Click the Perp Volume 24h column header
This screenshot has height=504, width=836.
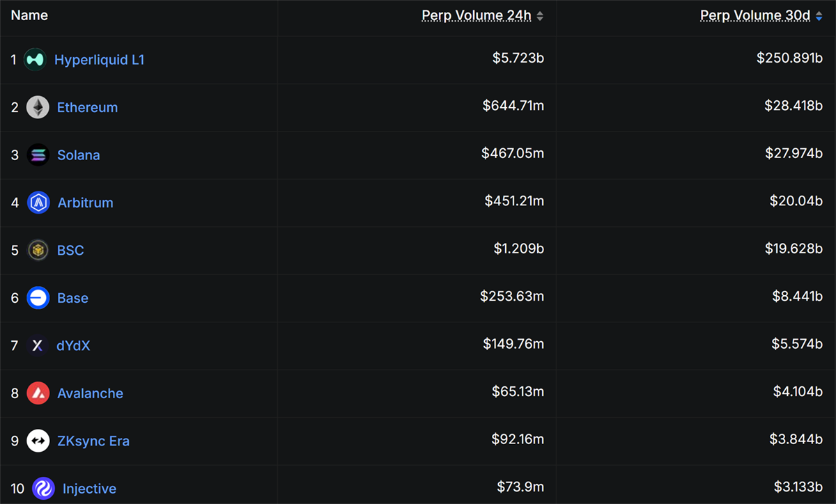coord(477,16)
